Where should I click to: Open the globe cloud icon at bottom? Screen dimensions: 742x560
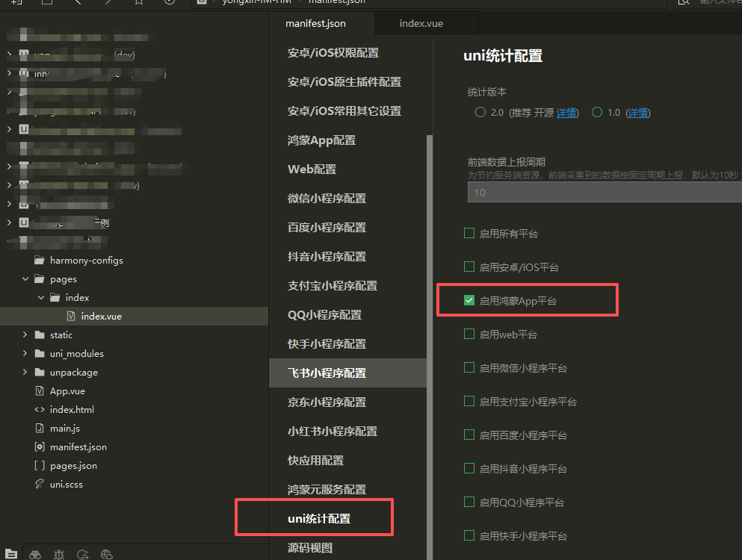click(107, 555)
